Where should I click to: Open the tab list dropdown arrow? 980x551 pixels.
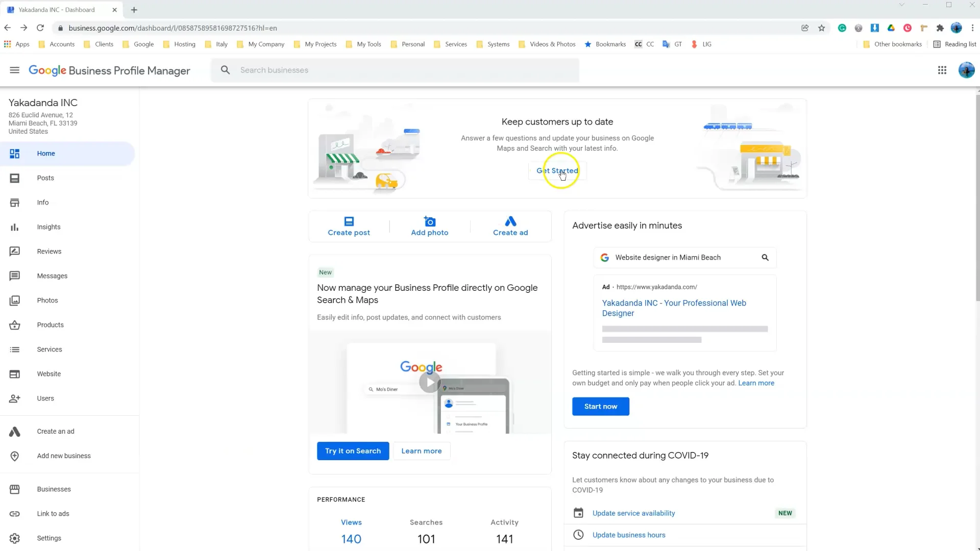tap(901, 5)
